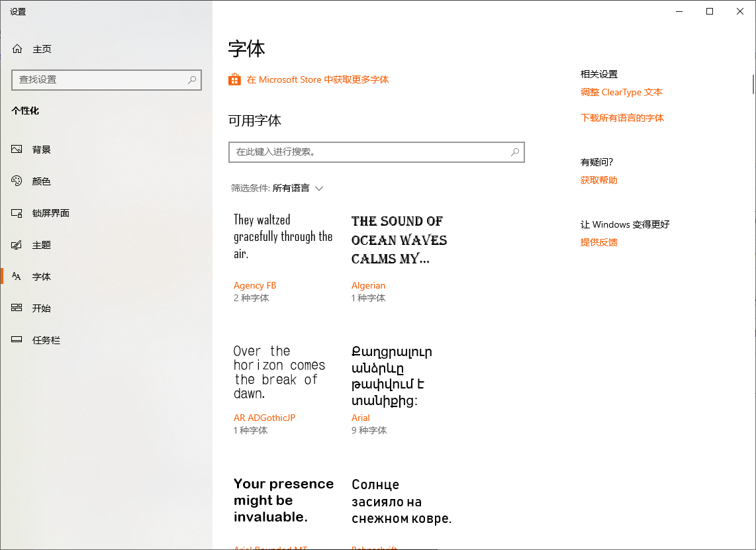Click the 下载所有语言的字体 link
756x550 pixels.
[622, 118]
